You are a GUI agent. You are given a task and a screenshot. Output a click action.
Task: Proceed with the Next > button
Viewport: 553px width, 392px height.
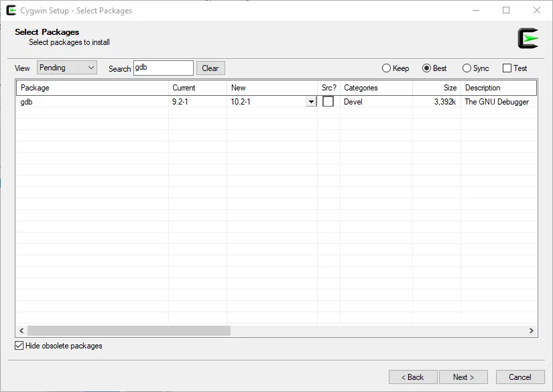463,377
